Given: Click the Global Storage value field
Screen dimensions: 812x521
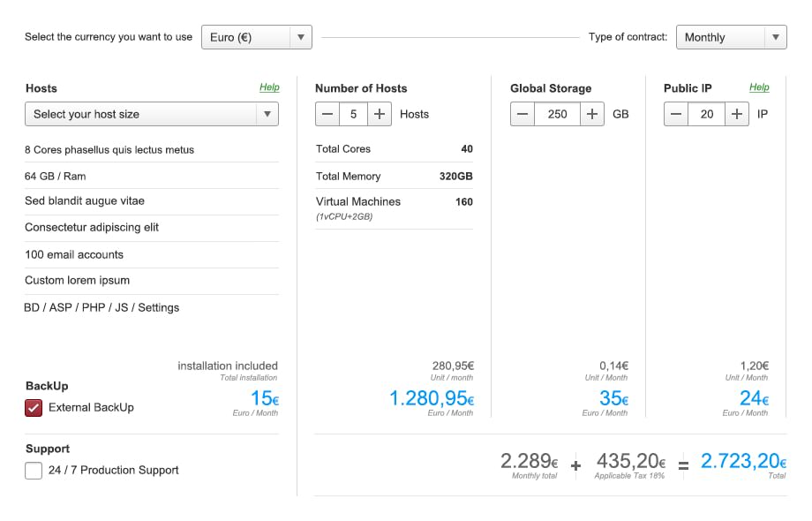Looking at the screenshot, I should coord(558,114).
